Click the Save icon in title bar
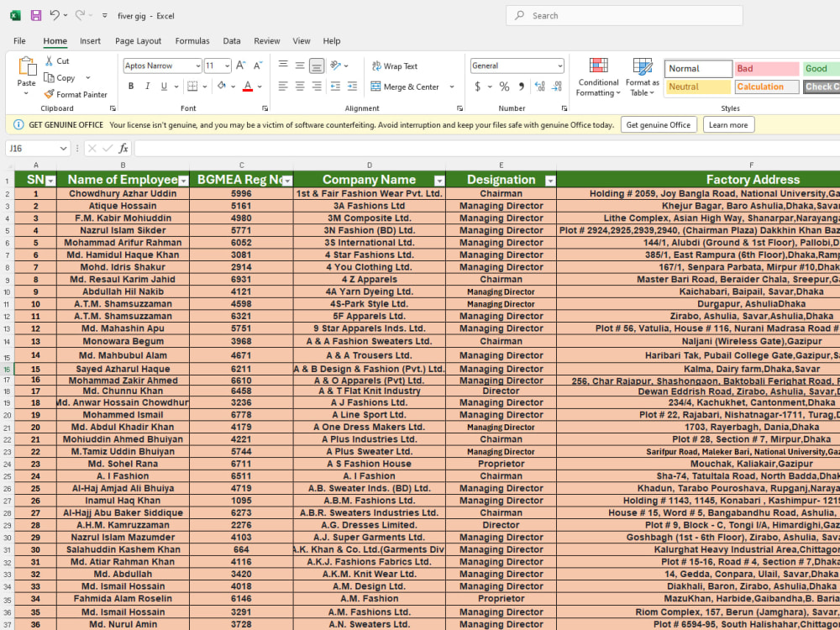The width and height of the screenshot is (840, 630). 36,15
